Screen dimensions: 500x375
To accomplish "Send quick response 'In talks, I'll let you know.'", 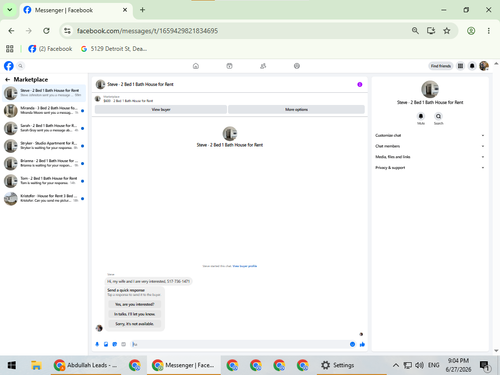I will [135, 314].
